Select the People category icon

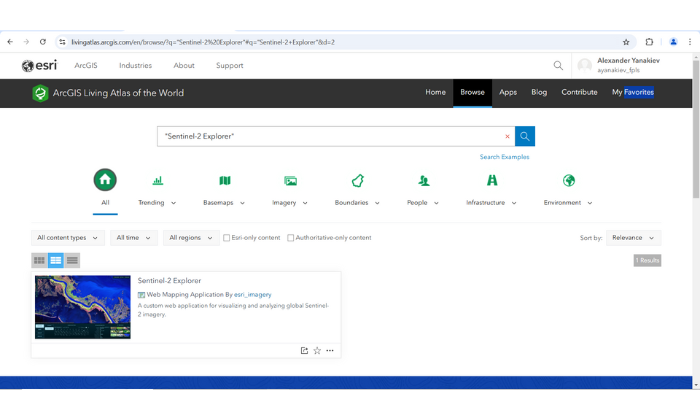coord(424,180)
